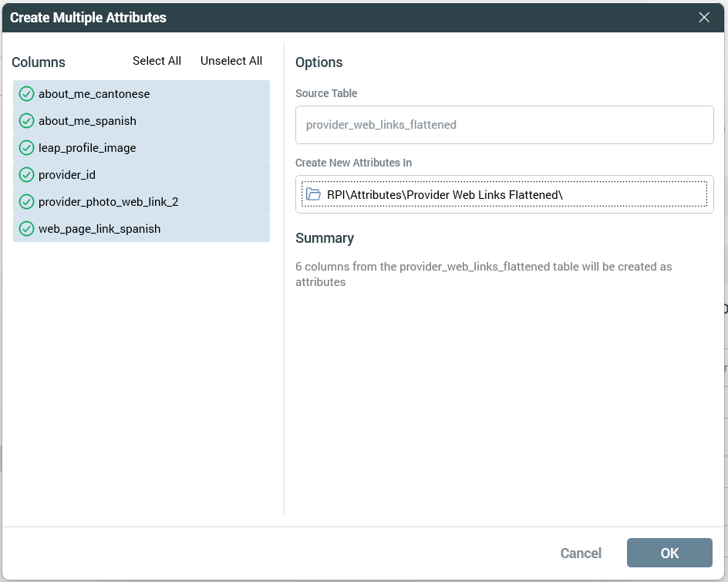Click the Source Table input field
This screenshot has width=728, height=582.
tap(504, 125)
